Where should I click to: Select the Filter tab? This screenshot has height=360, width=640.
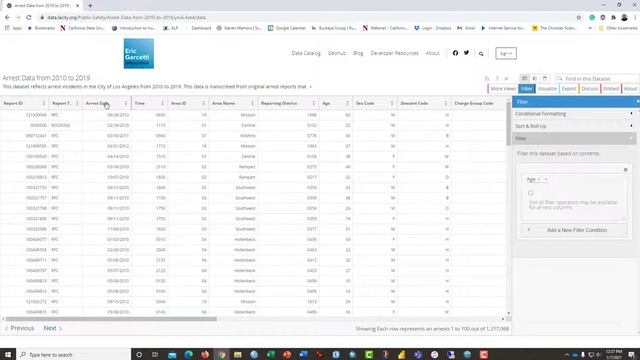pyautogui.click(x=527, y=89)
